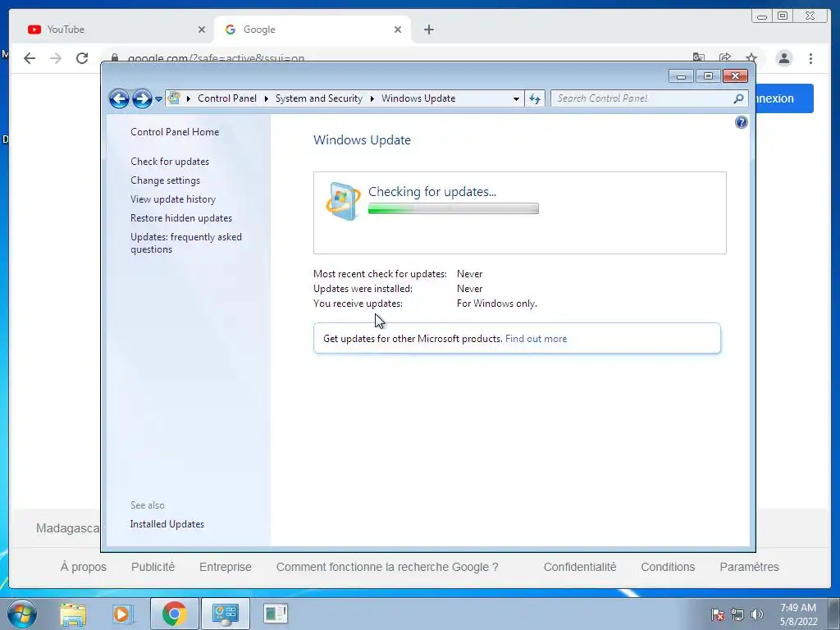
Task: Click the Windows Update heading
Action: click(362, 140)
